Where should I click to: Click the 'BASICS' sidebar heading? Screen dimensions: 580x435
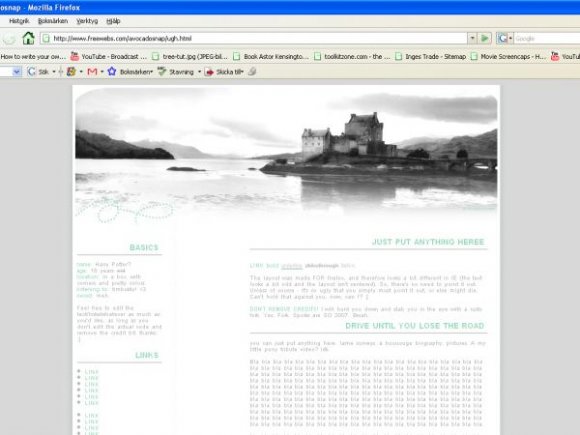[144, 247]
